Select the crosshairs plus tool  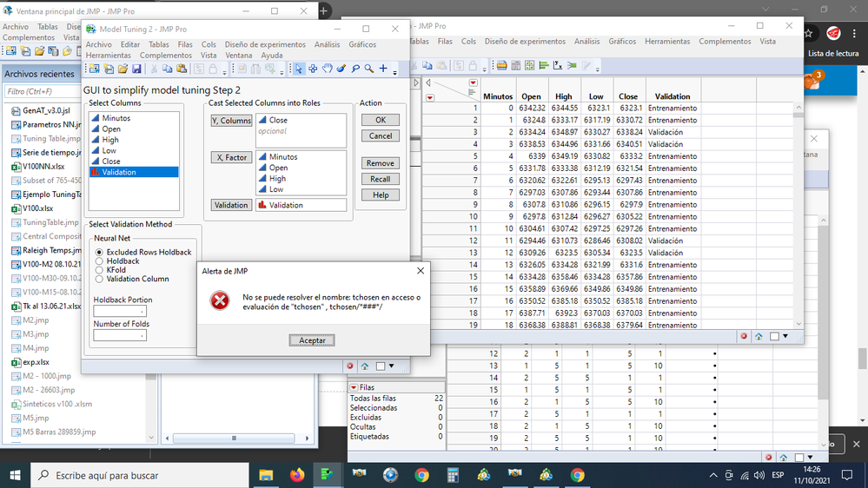point(383,69)
